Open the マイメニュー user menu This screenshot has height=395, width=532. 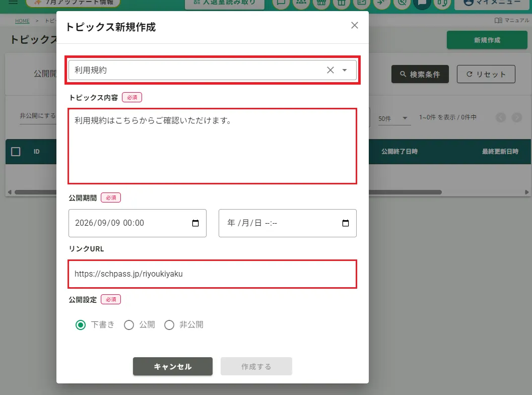click(x=493, y=3)
